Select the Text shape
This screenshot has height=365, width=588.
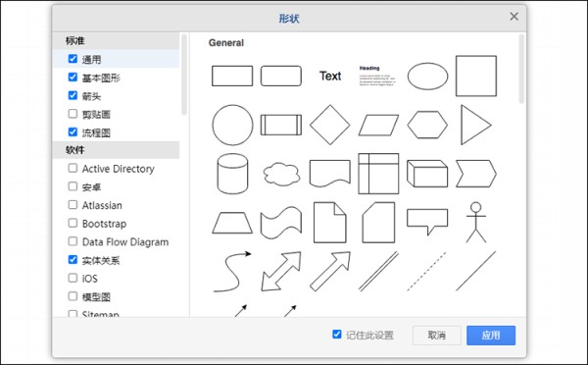point(330,76)
